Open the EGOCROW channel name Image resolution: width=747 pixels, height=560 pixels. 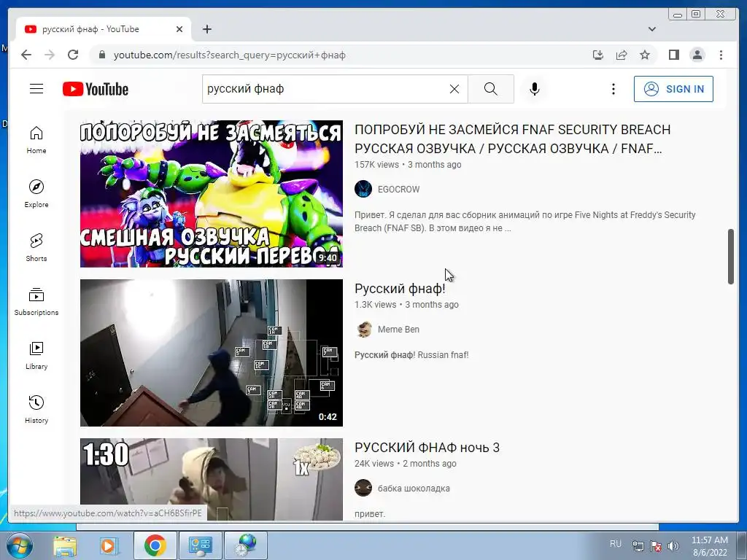pos(398,189)
